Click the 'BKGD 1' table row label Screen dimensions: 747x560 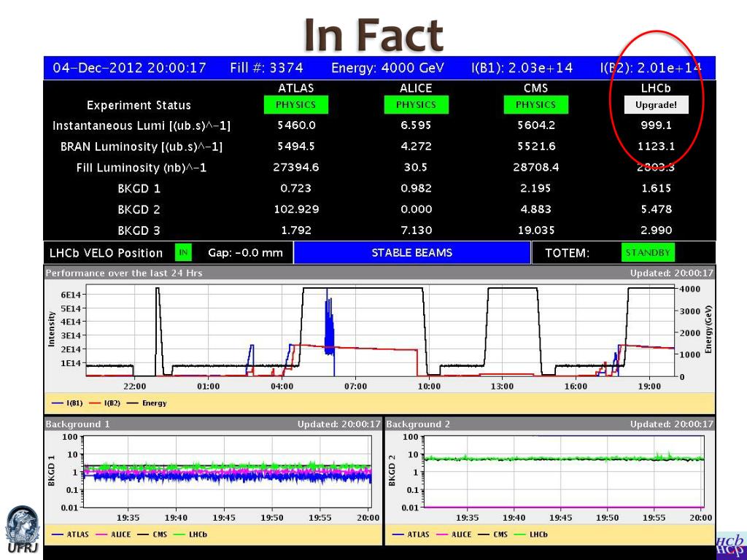139,189
